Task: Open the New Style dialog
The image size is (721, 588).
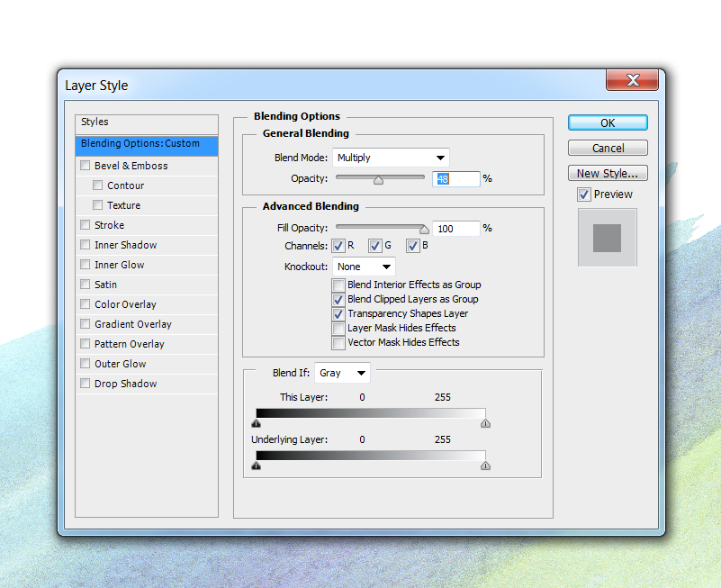Action: pyautogui.click(x=608, y=173)
